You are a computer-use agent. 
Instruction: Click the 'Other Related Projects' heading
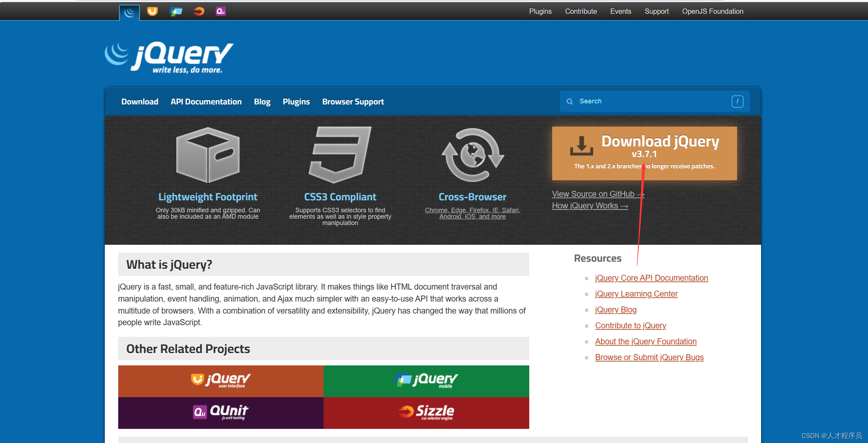coord(188,349)
